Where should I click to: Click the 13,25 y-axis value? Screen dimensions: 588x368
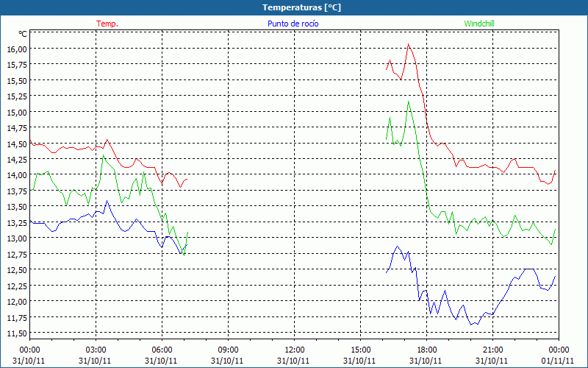point(17,222)
